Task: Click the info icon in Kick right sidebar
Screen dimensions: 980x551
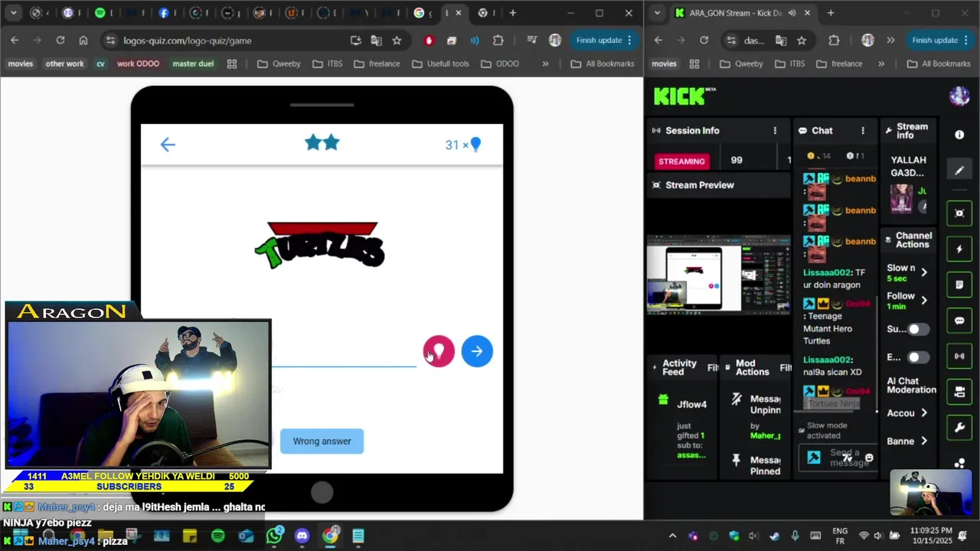Action: point(959,135)
